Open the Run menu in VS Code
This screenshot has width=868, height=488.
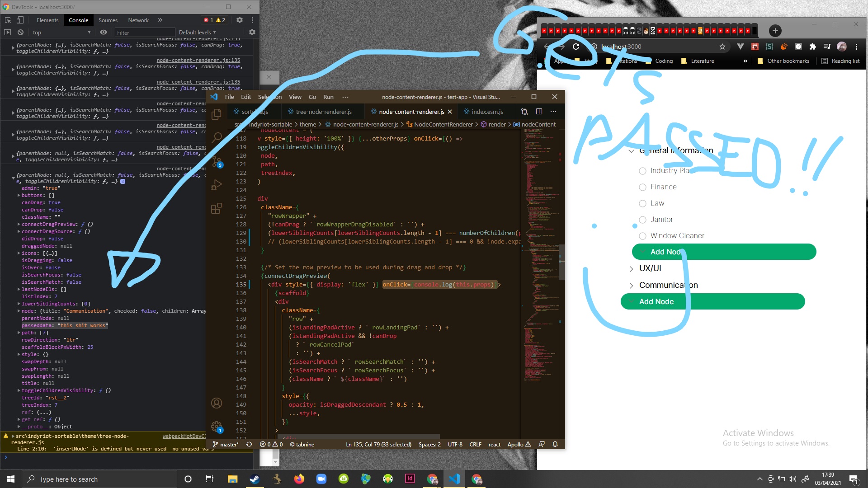pyautogui.click(x=328, y=97)
